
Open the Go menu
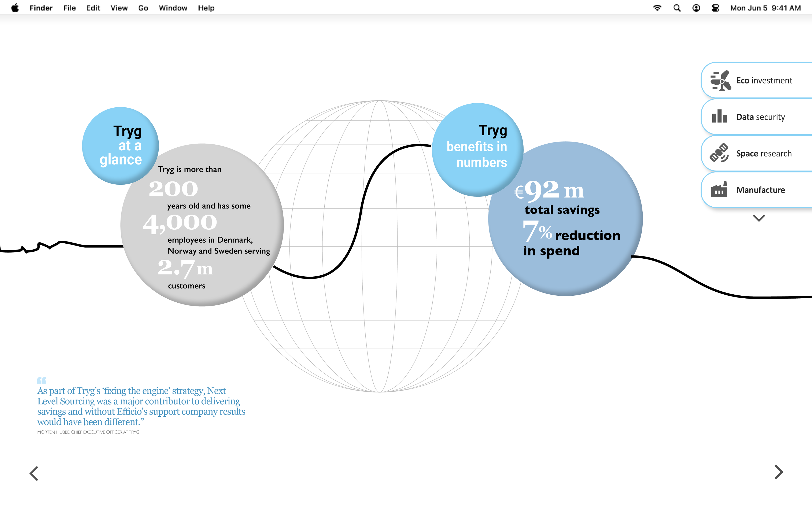click(143, 8)
